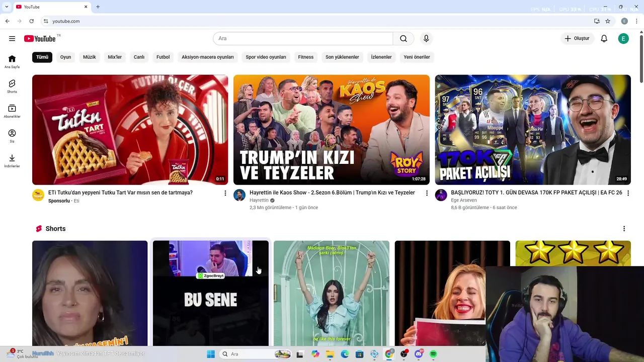The image size is (644, 362).
Task: Select the Aksiyon-macera oyunları chip
Action: pos(208,57)
